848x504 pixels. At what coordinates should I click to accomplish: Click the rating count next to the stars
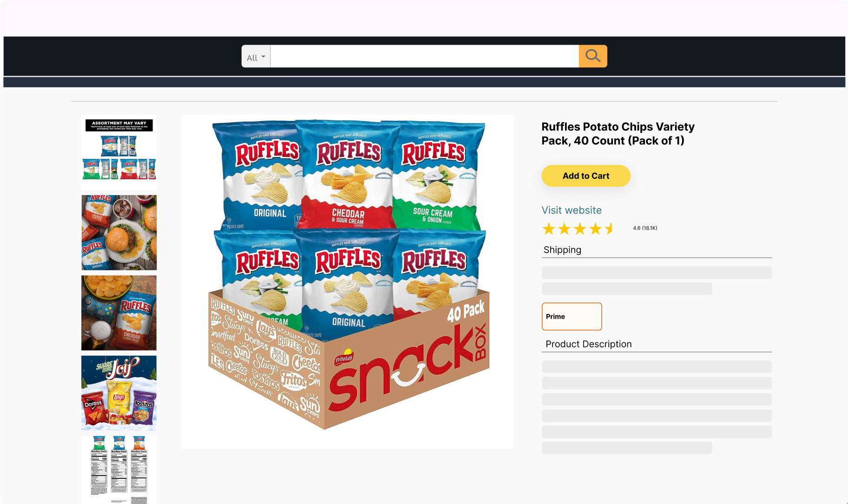coord(645,228)
